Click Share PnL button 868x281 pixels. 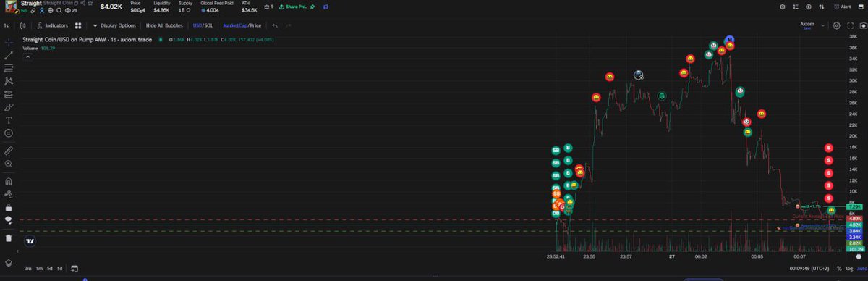click(292, 7)
